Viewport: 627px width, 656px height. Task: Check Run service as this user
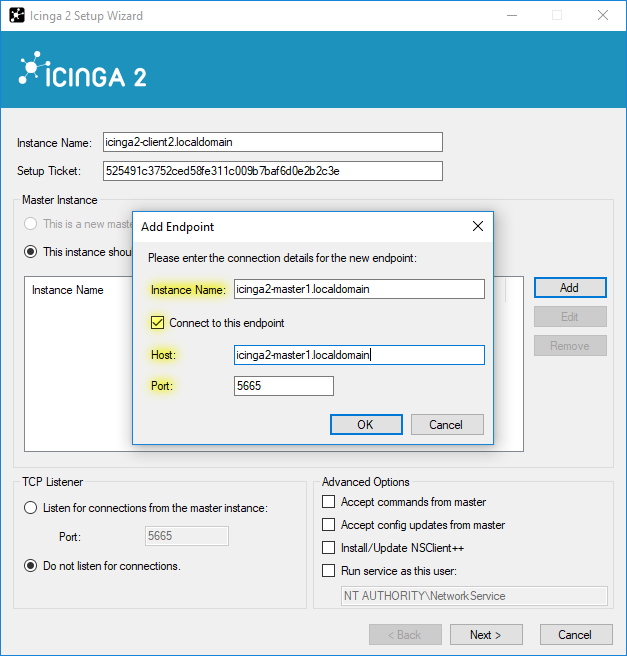pos(328,571)
